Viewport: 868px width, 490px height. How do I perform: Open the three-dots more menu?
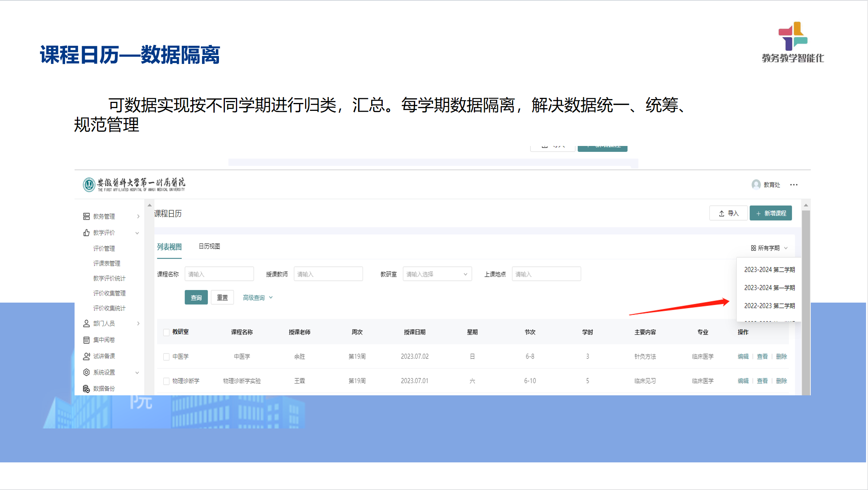[794, 185]
